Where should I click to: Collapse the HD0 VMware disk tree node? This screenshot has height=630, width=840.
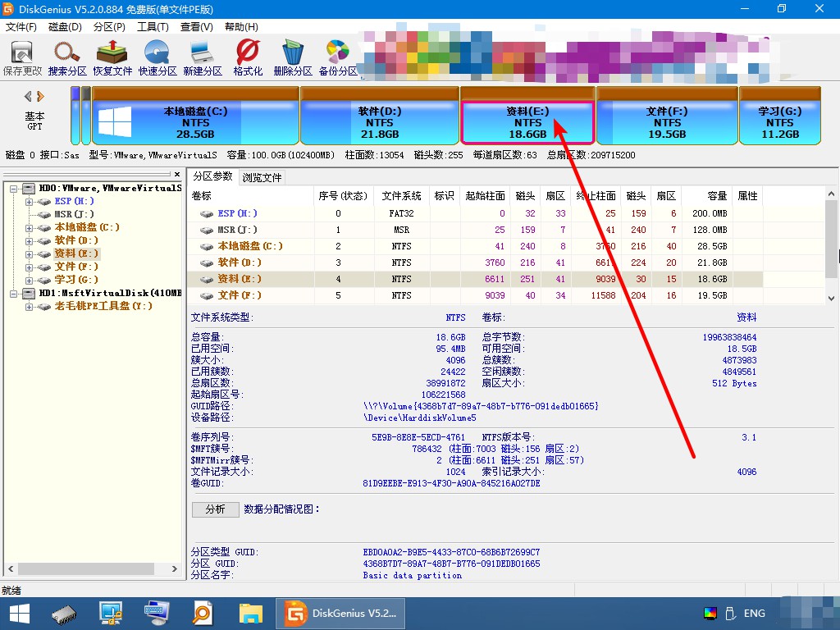(x=14, y=189)
